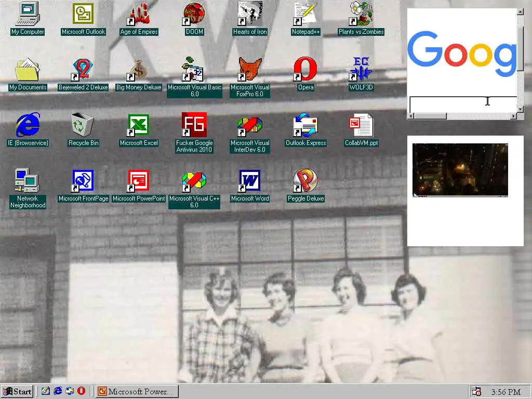
Task: Click the Google logo in the widget
Action: pos(462,54)
